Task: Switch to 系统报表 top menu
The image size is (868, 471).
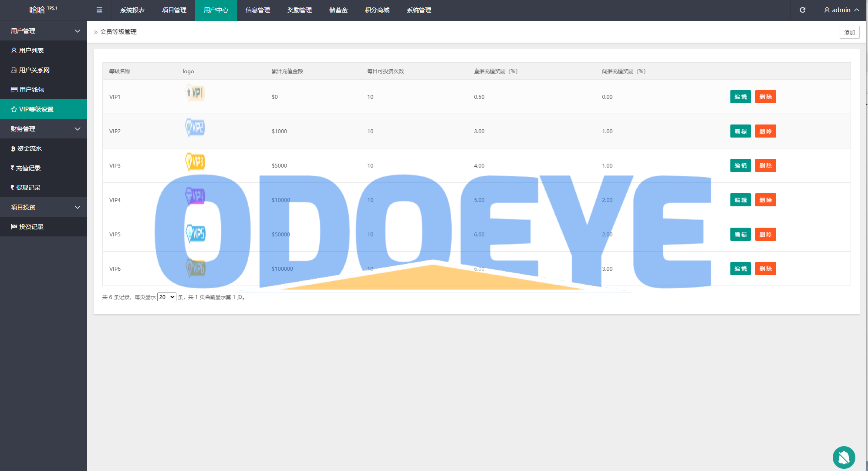Action: pyautogui.click(x=132, y=10)
